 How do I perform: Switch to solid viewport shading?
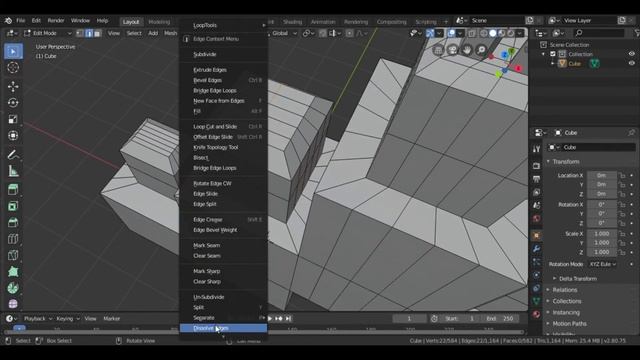click(493, 33)
